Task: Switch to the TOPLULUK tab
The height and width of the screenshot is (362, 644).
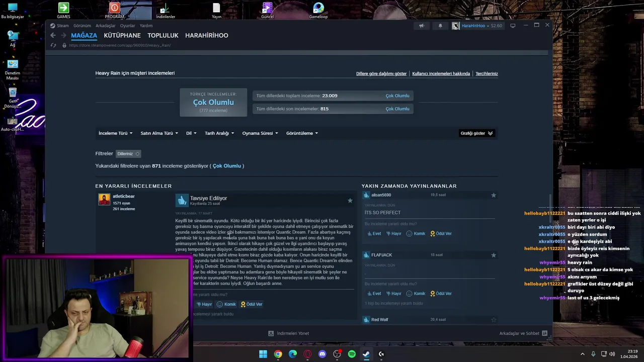Action: [163, 35]
